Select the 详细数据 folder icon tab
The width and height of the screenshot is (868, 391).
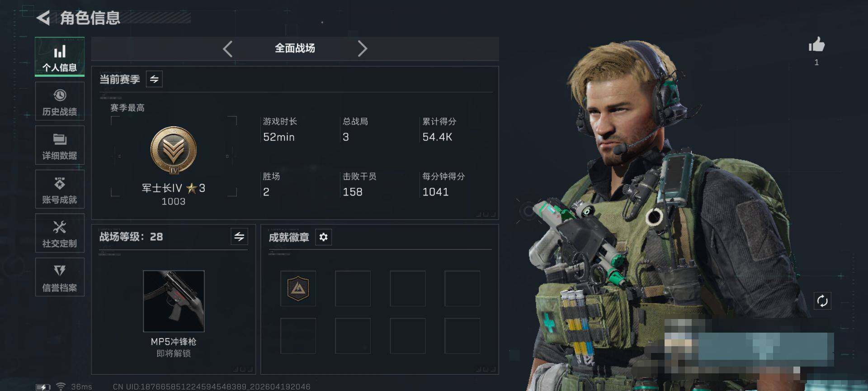60,145
